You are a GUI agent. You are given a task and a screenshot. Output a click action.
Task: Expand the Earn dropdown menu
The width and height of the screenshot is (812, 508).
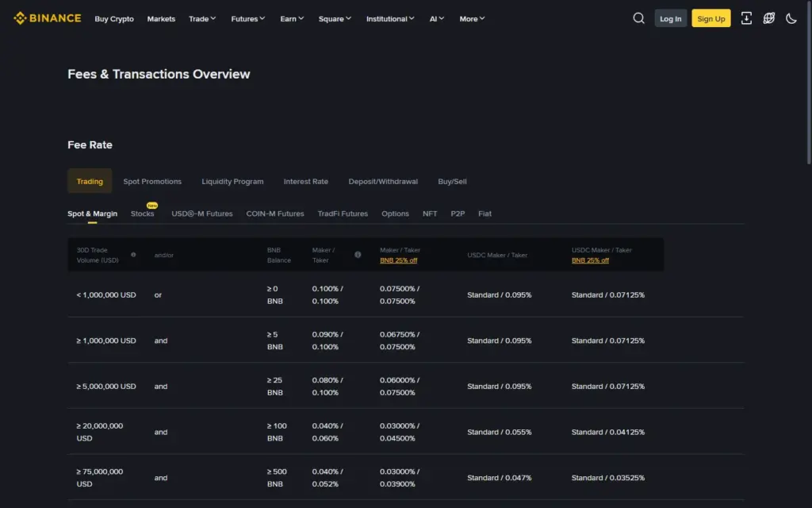292,19
